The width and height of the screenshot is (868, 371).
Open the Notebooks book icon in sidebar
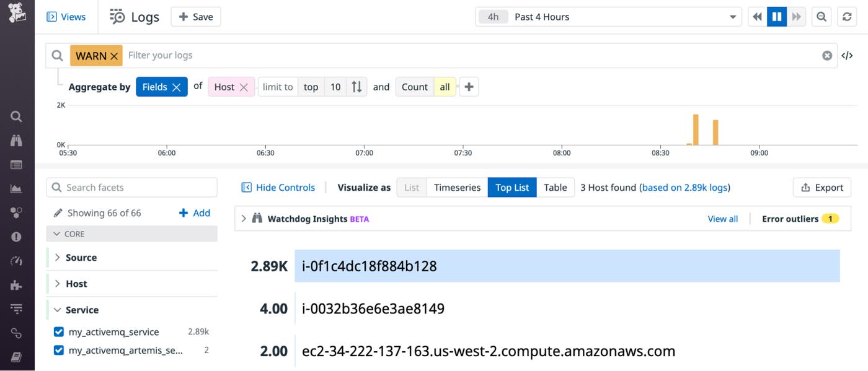click(x=15, y=357)
